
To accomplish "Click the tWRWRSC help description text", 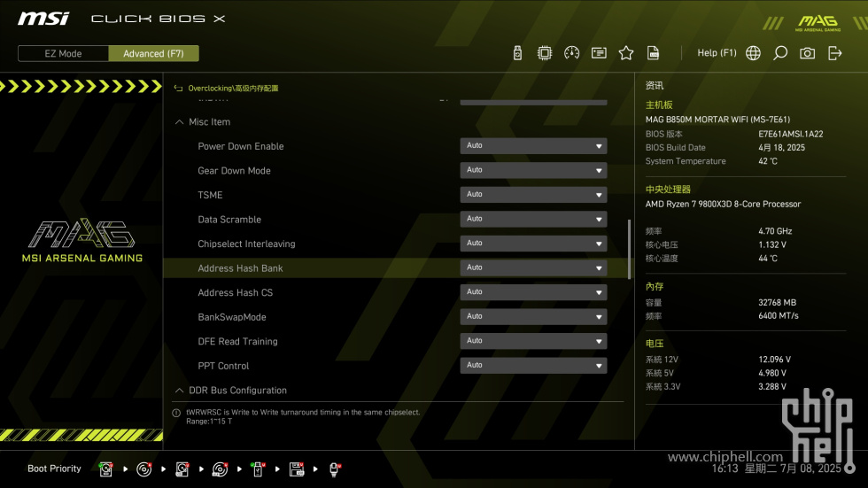I will [303, 416].
